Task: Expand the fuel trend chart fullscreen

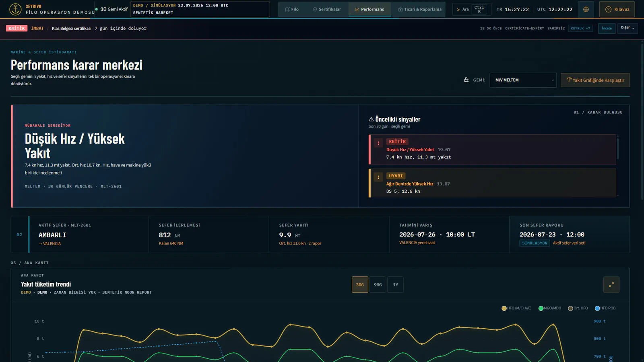Action: pos(611,284)
